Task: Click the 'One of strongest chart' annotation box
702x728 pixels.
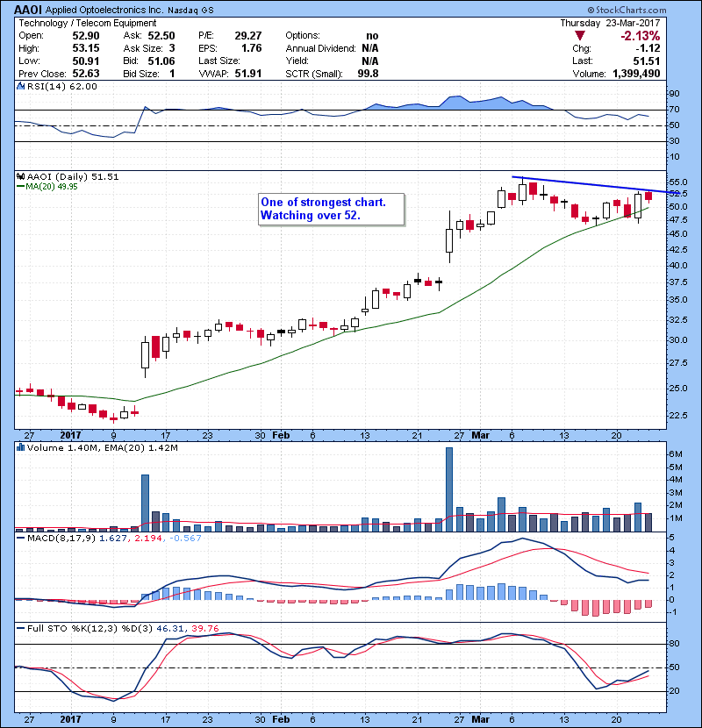Action: click(331, 210)
